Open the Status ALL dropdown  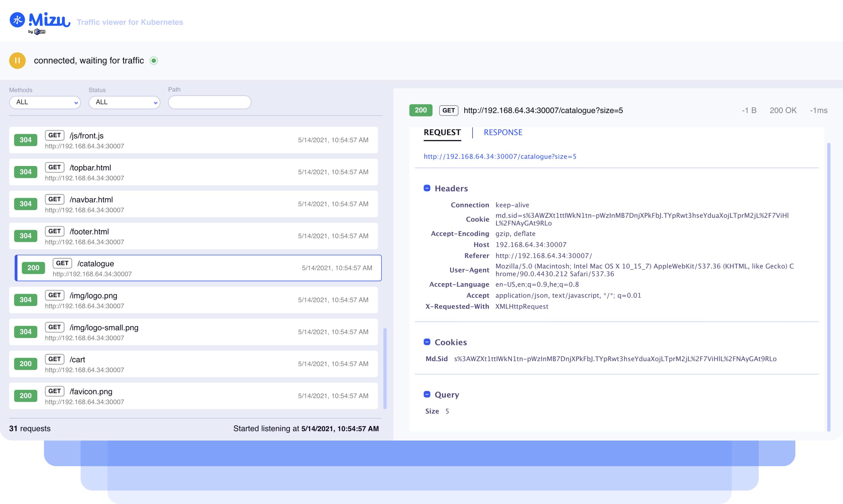click(124, 102)
